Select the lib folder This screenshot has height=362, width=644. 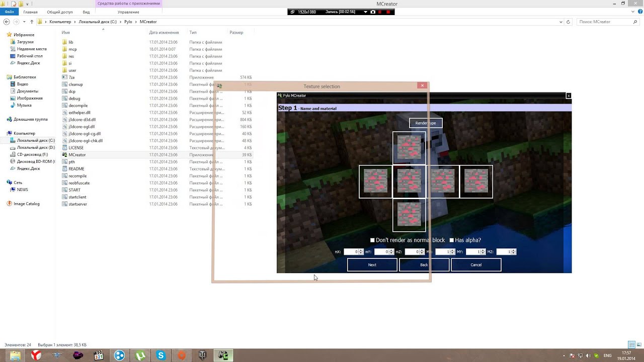(71, 42)
